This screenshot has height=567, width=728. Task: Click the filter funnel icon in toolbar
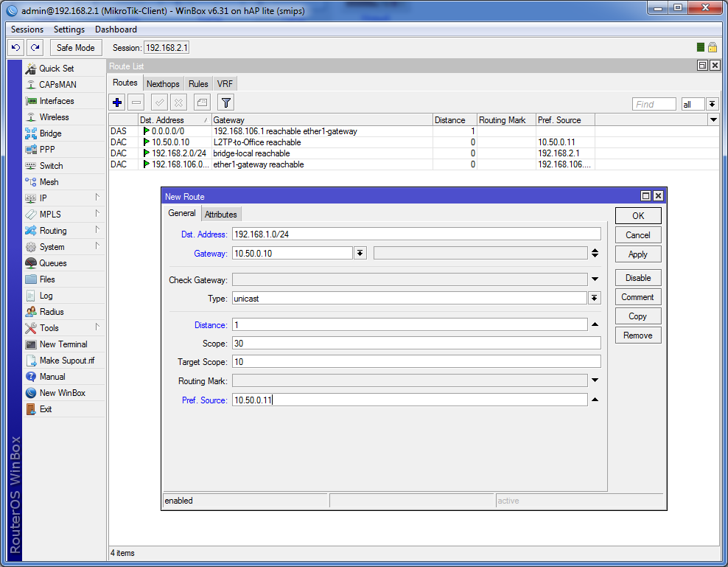point(226,103)
